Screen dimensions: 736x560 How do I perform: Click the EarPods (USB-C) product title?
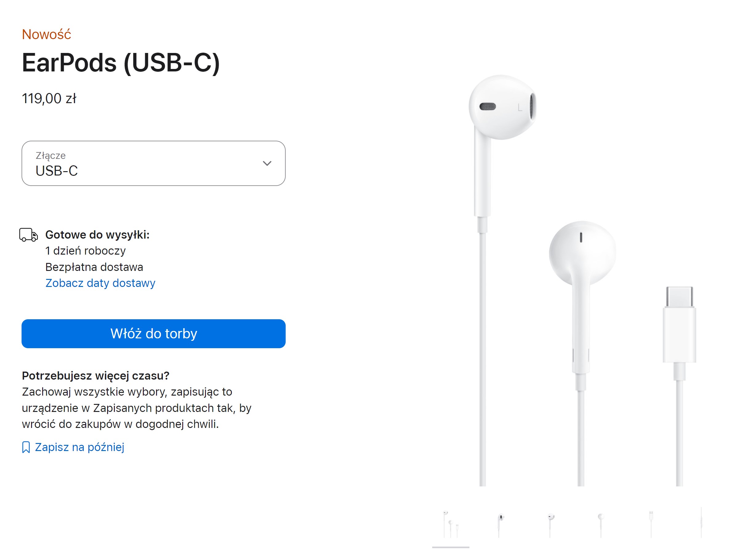[x=121, y=63]
